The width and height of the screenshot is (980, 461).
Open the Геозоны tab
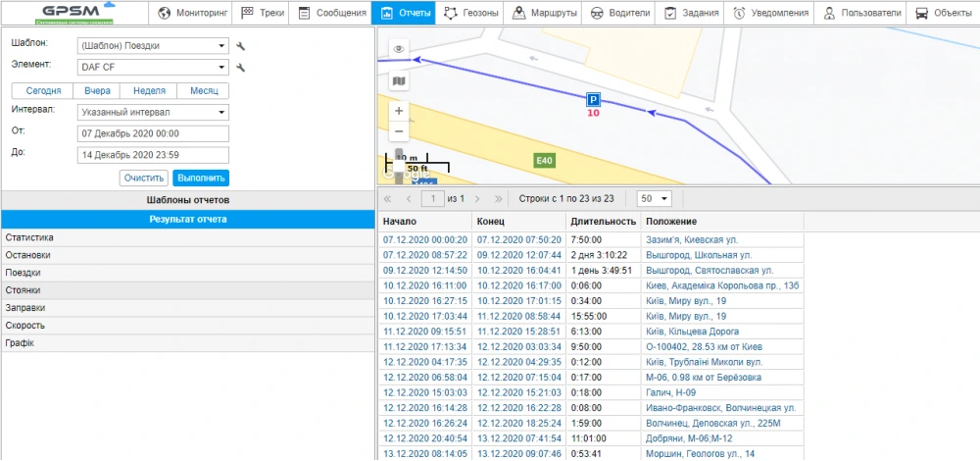pos(470,14)
